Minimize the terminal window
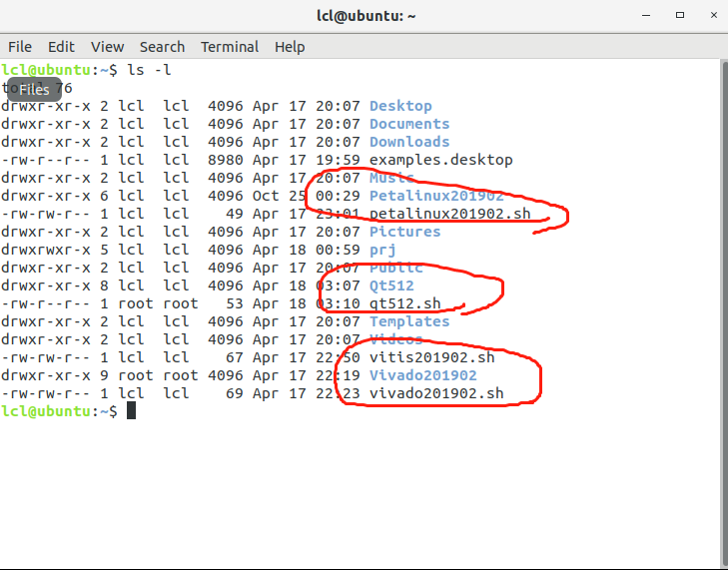The image size is (728, 570). pyautogui.click(x=646, y=15)
